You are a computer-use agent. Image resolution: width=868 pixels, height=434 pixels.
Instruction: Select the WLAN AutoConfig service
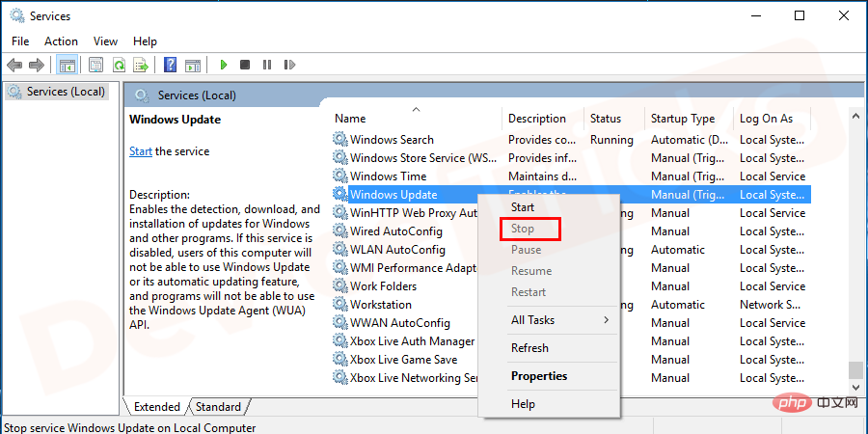click(397, 249)
